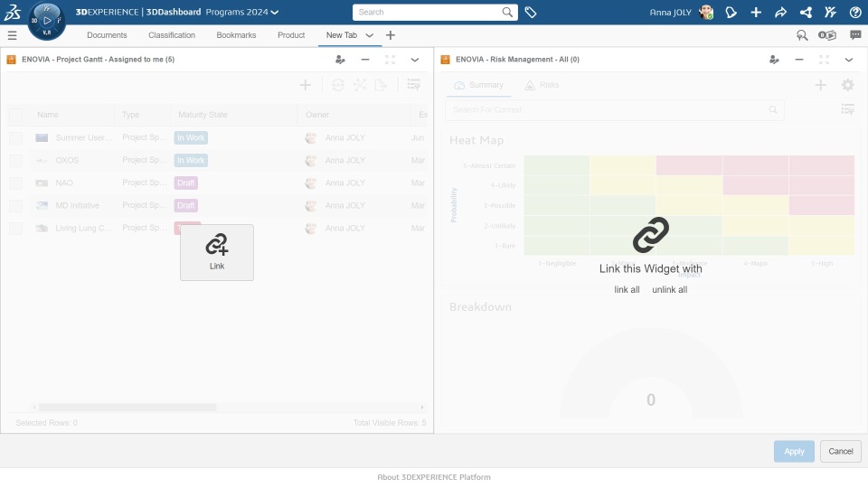
Task: Click Project Gantt widget user sharing icon
Action: pos(340,60)
